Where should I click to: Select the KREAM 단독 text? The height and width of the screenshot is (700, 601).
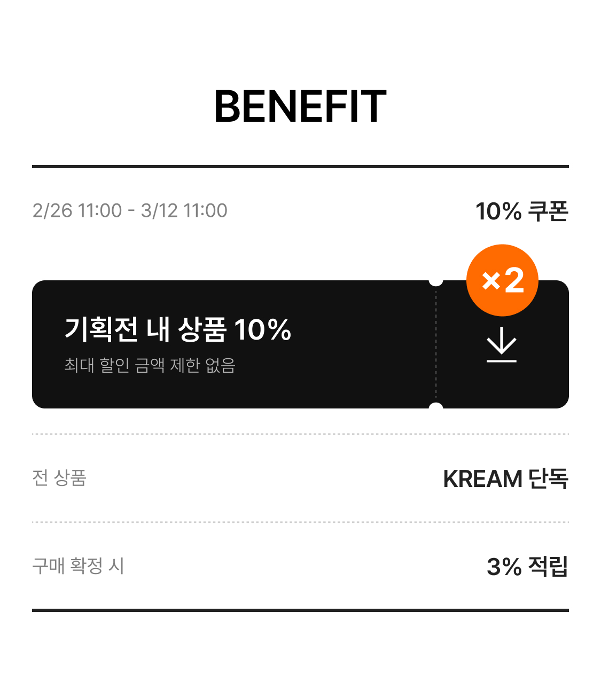(505, 479)
